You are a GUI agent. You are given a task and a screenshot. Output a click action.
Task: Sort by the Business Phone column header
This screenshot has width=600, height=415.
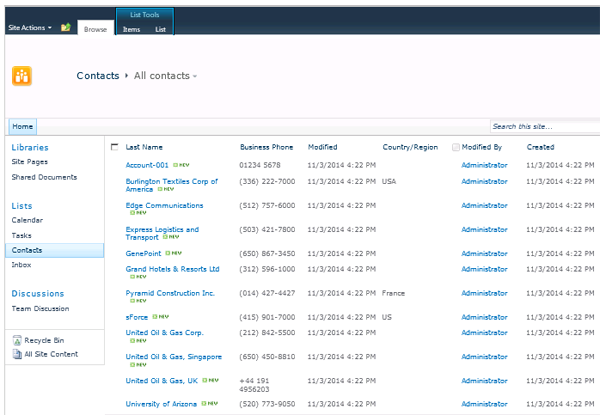pos(266,147)
